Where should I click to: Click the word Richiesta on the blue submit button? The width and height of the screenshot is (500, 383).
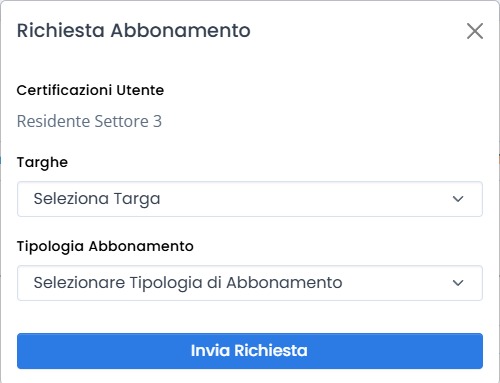pyautogui.click(x=271, y=351)
